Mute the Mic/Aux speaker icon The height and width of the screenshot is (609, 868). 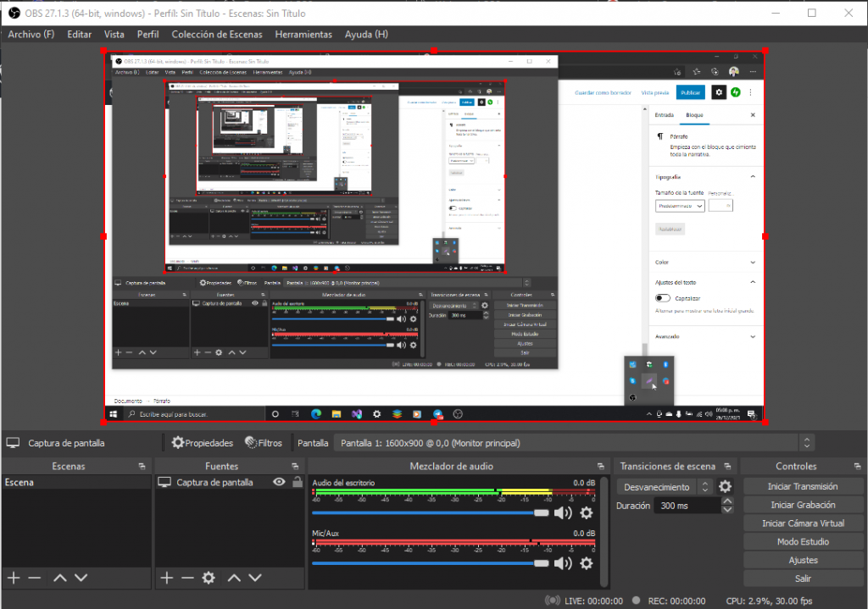tap(563, 562)
